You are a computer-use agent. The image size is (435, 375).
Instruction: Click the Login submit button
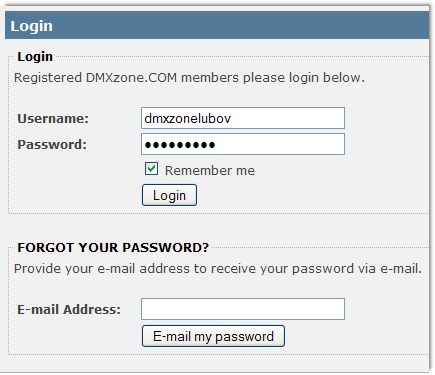(169, 195)
